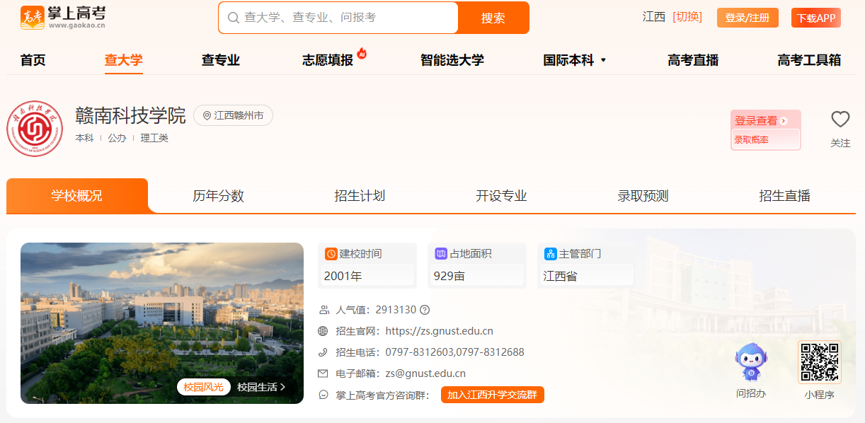Click the 本科 tag under school name
This screenshot has width=865, height=423.
(x=84, y=138)
